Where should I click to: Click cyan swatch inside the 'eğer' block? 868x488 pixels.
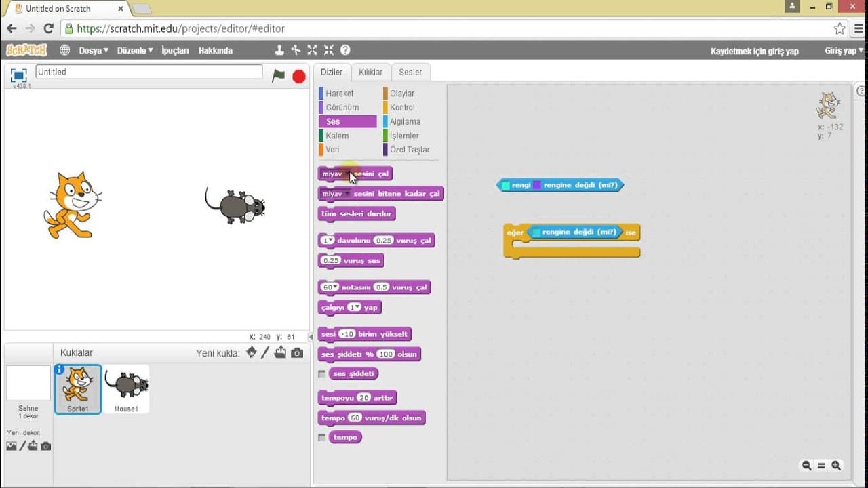536,232
